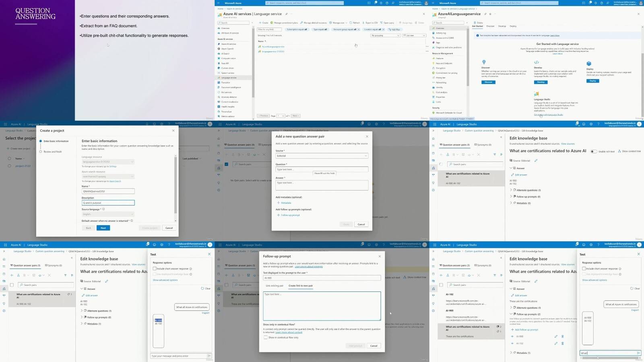Send the typed "What" message in Test pane
644x362 pixels.
[x=638, y=353]
